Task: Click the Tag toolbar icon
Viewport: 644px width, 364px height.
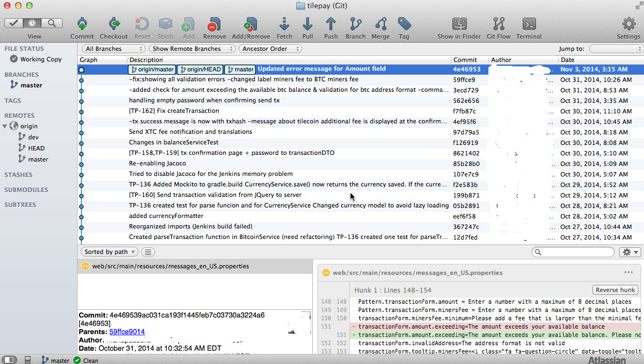Action: coord(404,24)
